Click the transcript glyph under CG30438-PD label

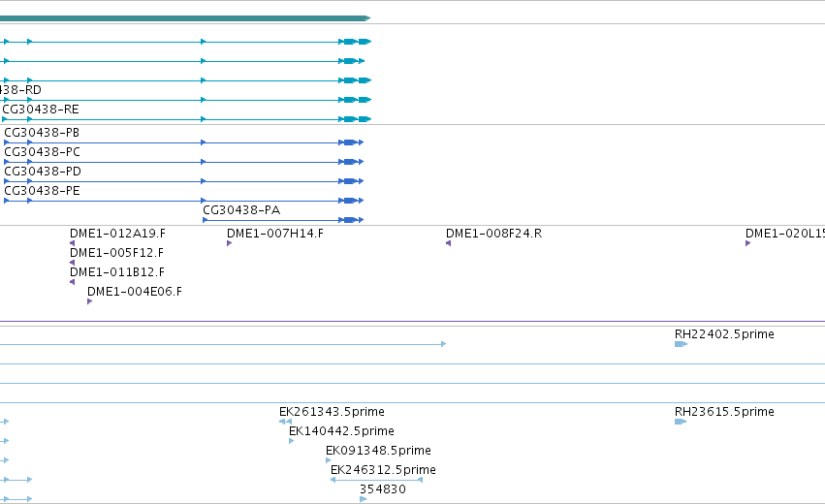coord(183,181)
